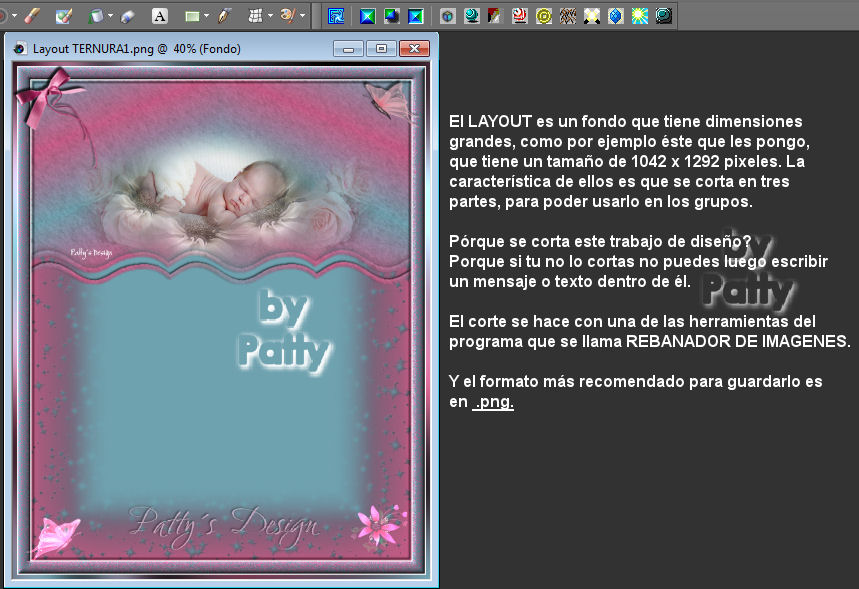Viewport: 859px width, 589px height.
Task: Expand the art palette brush tool dropdown
Action: click(x=302, y=16)
